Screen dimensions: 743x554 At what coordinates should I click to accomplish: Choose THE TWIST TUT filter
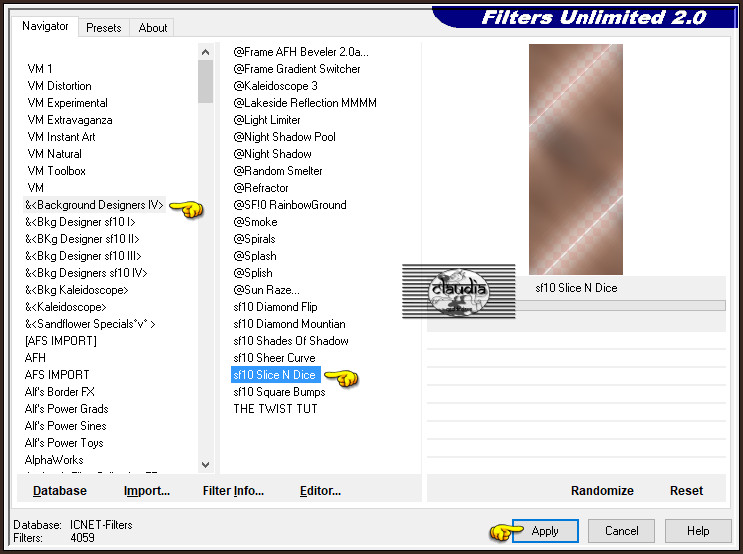275,409
